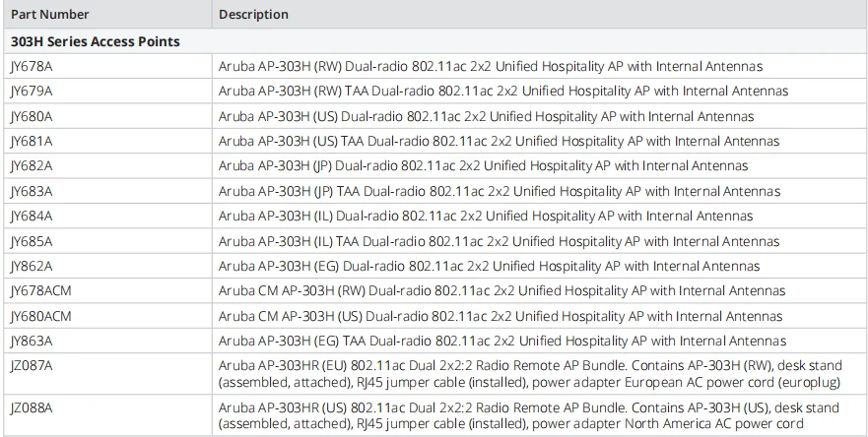The height and width of the screenshot is (437, 868).
Task: Click part number JY678A
Action: 32,66
